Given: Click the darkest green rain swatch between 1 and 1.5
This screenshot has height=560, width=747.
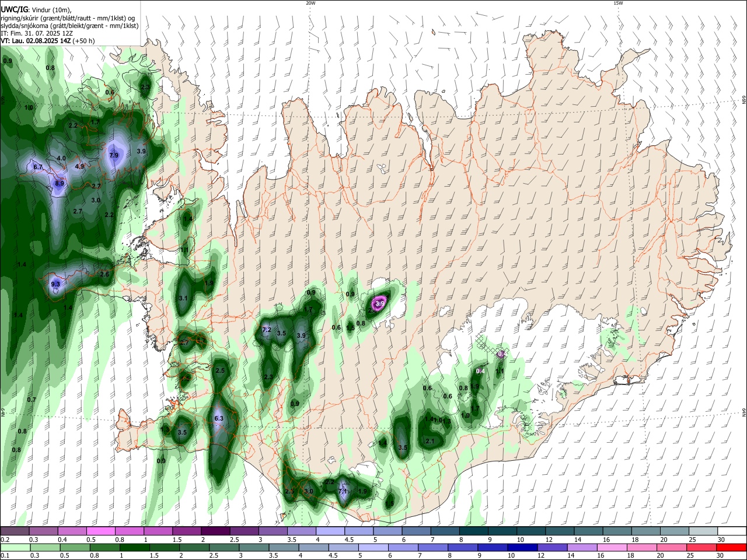Looking at the screenshot, I should click(135, 547).
